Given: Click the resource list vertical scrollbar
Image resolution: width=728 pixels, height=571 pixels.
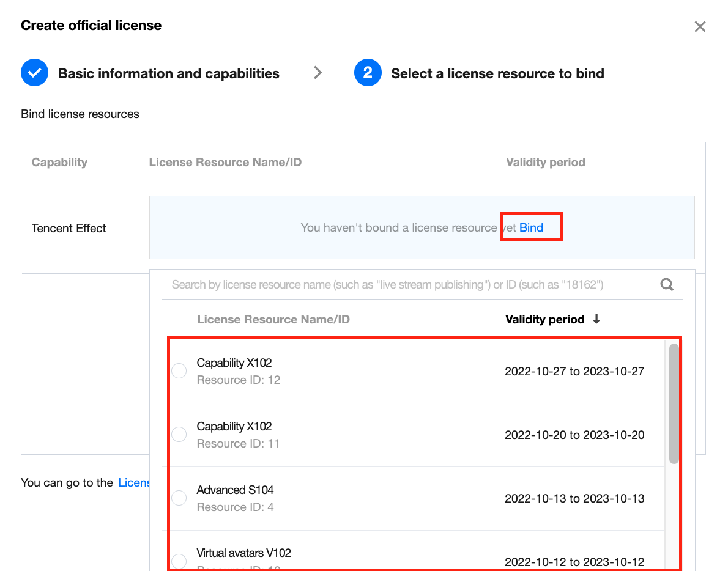Looking at the screenshot, I should pos(674,403).
